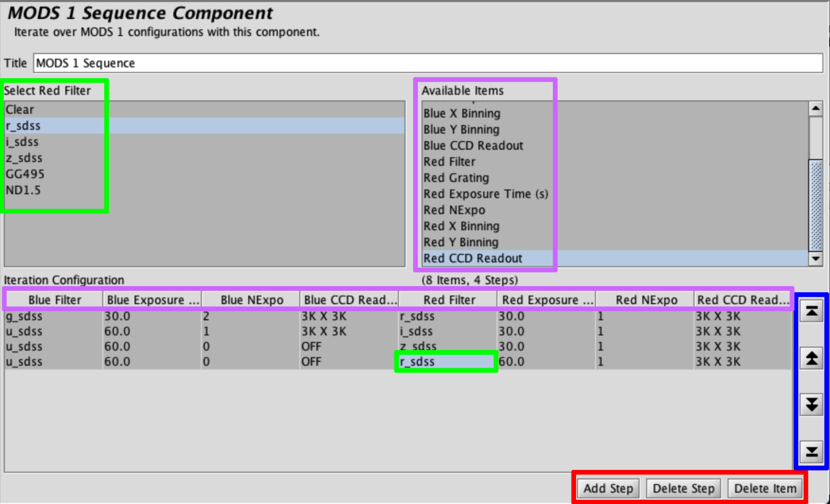This screenshot has width=830, height=504.
Task: Select Red X Binning in Available Items
Action: (615, 226)
